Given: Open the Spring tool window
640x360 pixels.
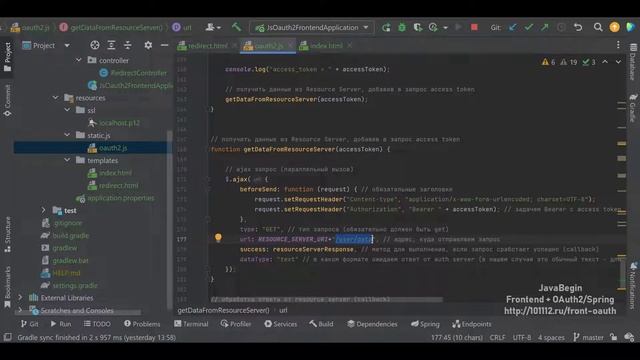Looking at the screenshot, I should click(x=425, y=324).
